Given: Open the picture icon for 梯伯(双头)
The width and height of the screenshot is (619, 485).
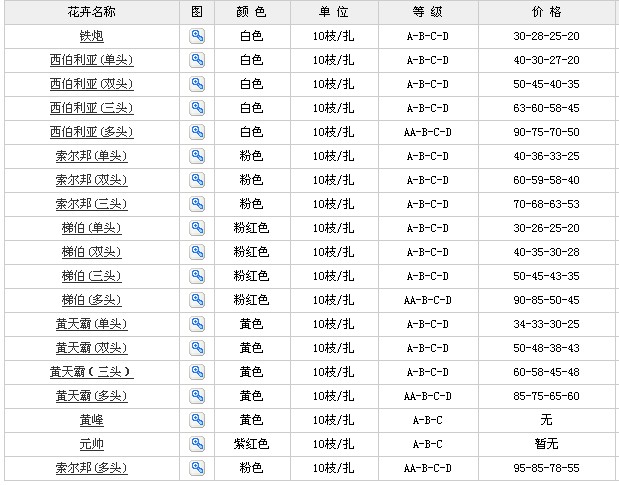Looking at the screenshot, I should pos(197,252).
